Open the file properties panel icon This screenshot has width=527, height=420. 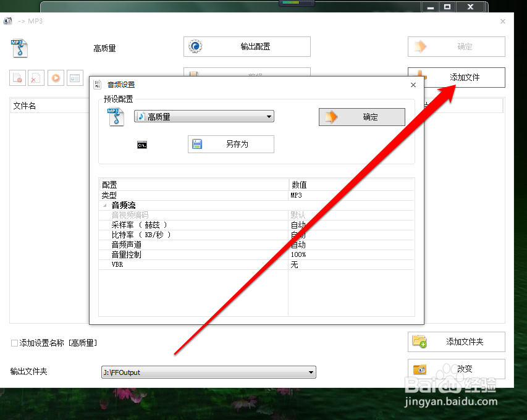(75, 77)
